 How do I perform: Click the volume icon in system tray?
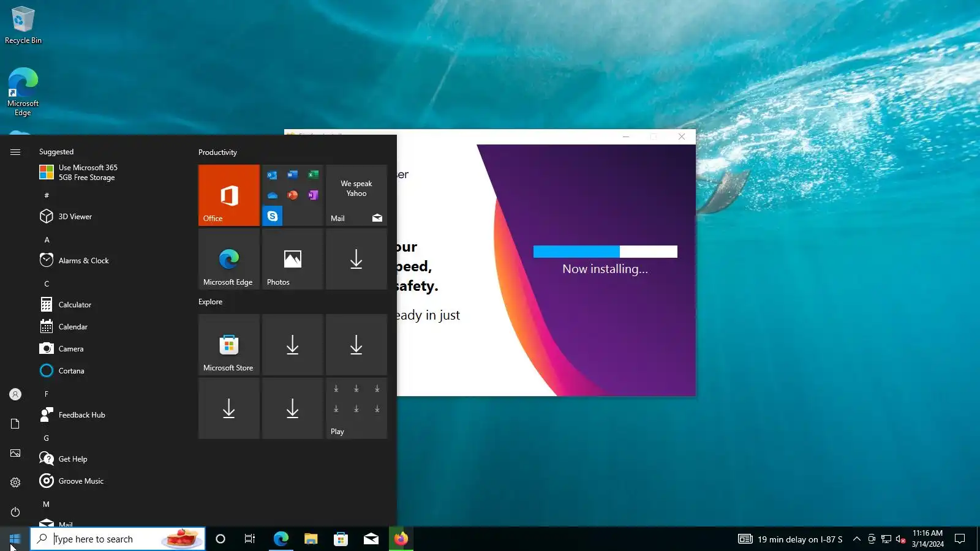(x=900, y=539)
